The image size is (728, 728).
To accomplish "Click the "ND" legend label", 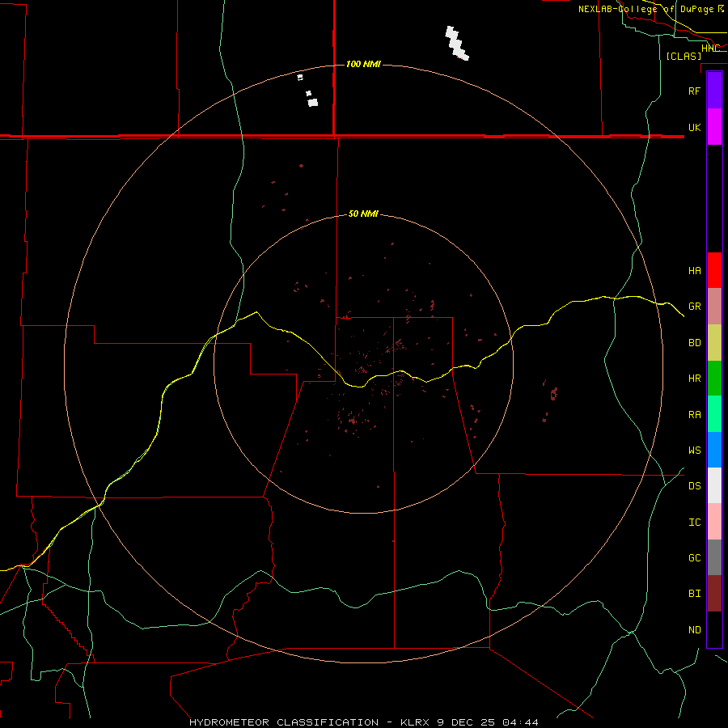I will (695, 629).
